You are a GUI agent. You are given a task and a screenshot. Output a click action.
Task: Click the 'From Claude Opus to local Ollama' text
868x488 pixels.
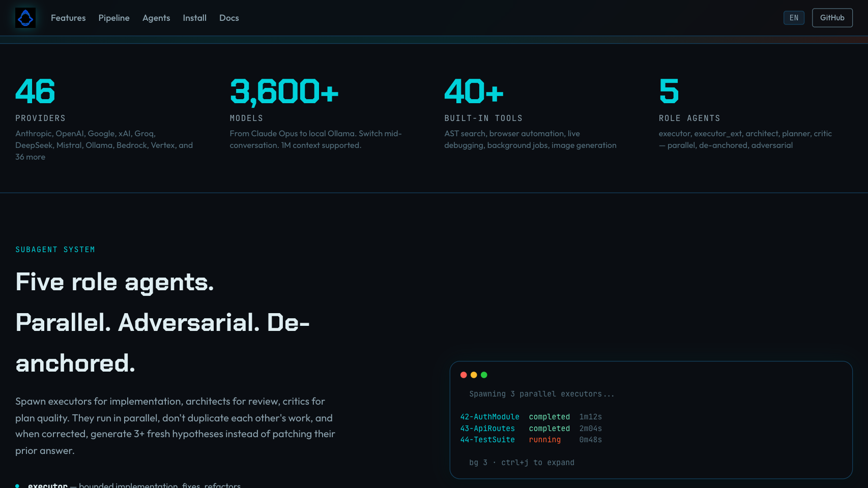(x=316, y=139)
